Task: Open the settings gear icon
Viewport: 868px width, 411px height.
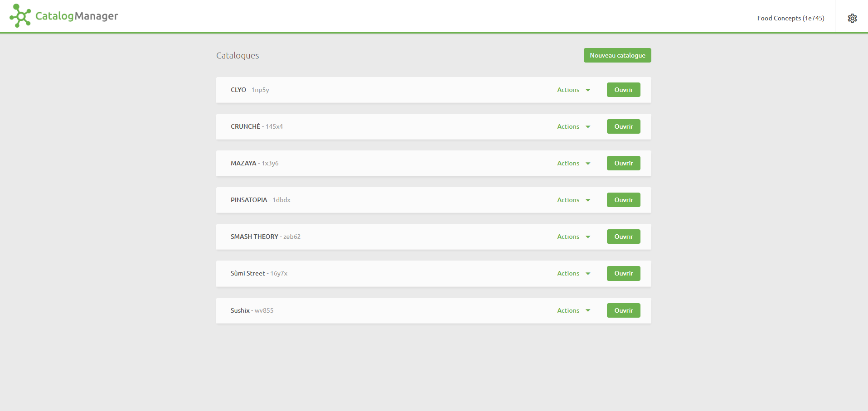Action: pyautogui.click(x=852, y=18)
